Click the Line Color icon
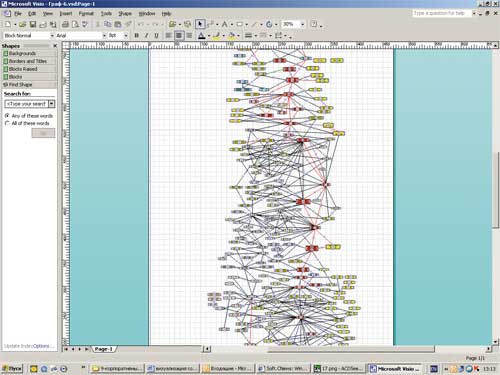 click(x=216, y=36)
